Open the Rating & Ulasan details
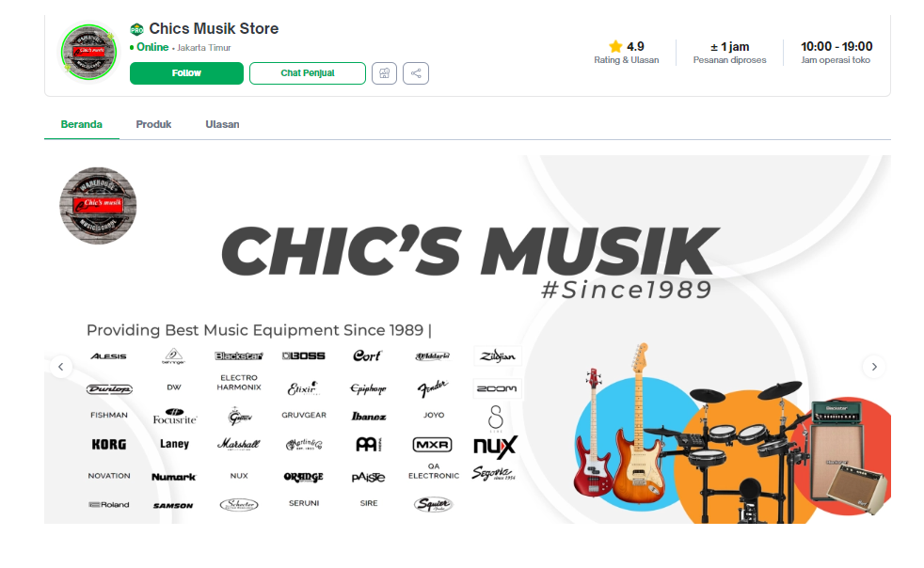Viewport: 924px width, 568px height. point(627,52)
